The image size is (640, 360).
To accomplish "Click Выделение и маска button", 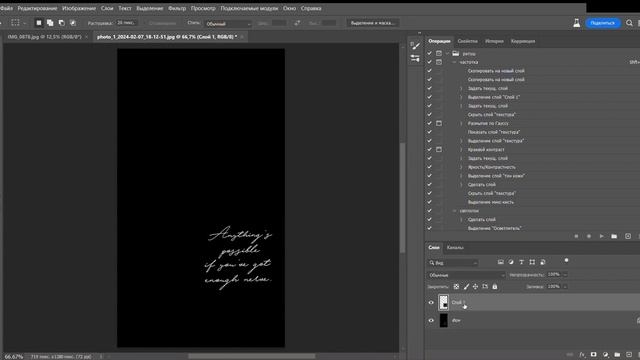I will (372, 23).
